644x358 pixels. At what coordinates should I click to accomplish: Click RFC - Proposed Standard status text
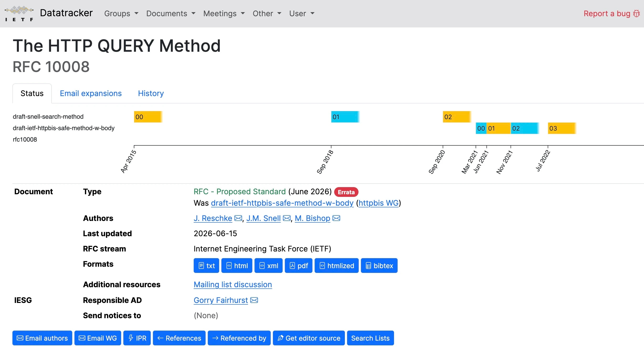[x=240, y=192]
